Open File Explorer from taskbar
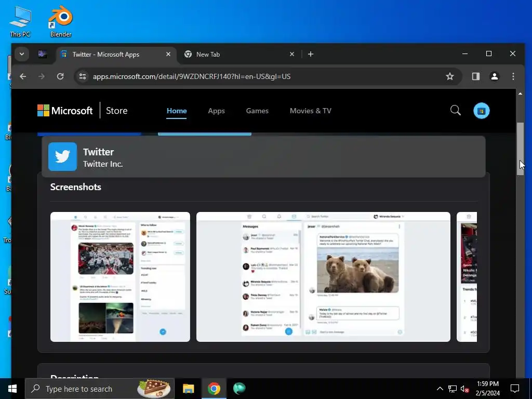 pyautogui.click(x=188, y=389)
